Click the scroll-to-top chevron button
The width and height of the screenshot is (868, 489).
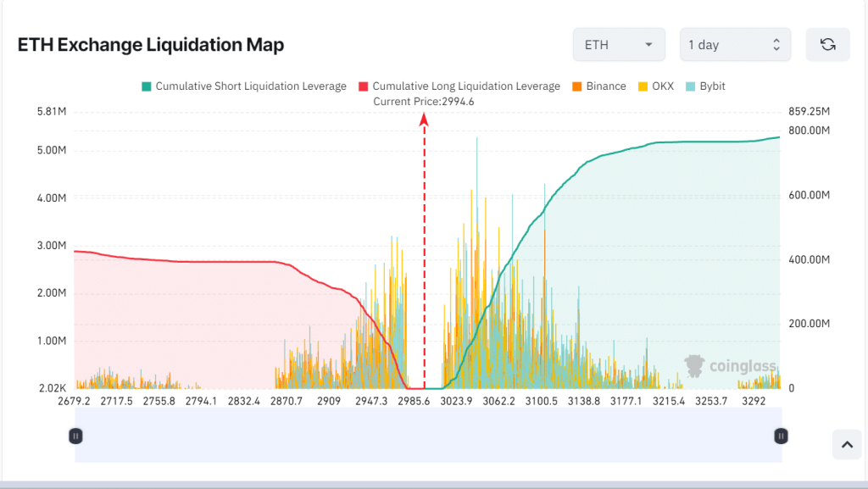[x=846, y=443]
